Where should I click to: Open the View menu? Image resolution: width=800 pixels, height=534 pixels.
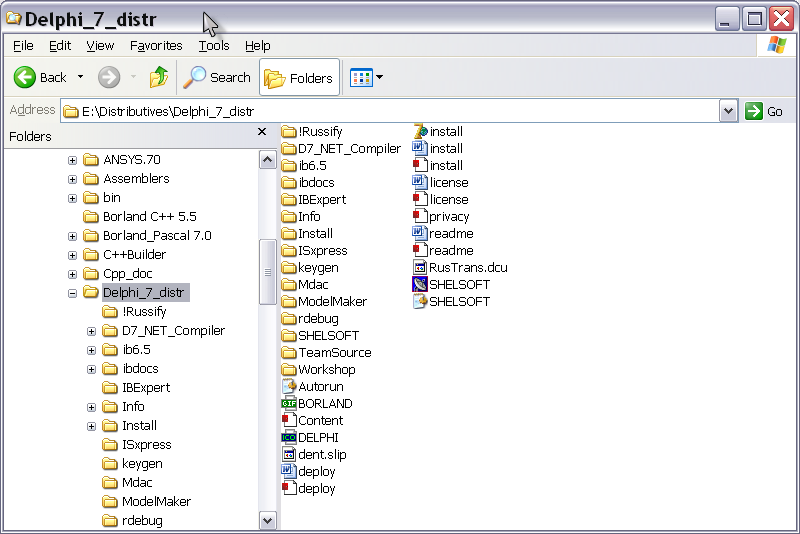[99, 46]
